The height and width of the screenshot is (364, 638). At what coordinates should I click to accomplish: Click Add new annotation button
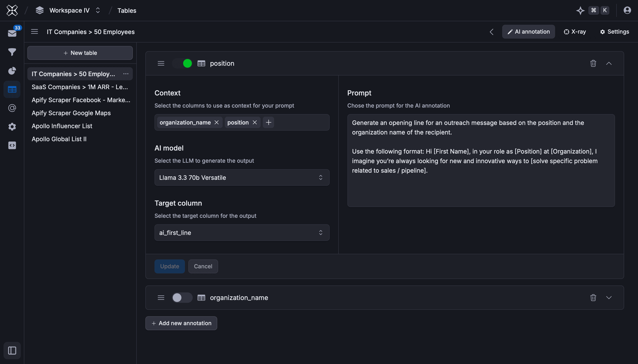pos(181,323)
